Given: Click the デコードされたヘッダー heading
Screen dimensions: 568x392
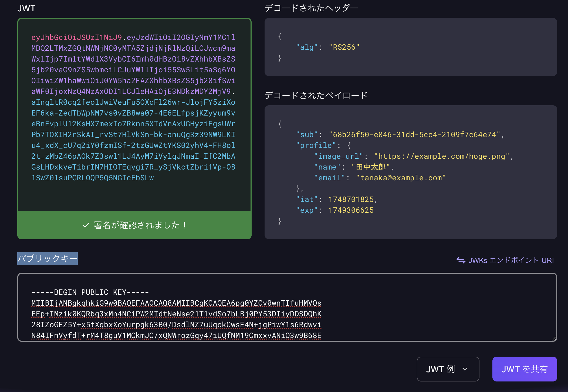Looking at the screenshot, I should click(311, 8).
